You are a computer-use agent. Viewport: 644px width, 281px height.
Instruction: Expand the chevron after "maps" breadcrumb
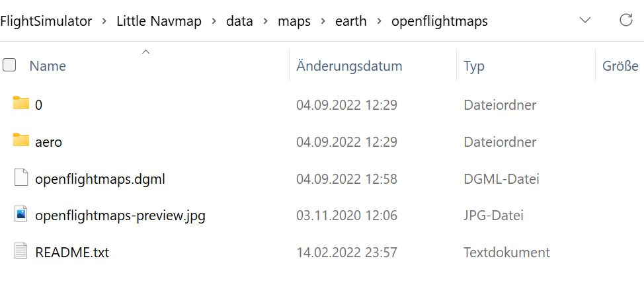322,21
